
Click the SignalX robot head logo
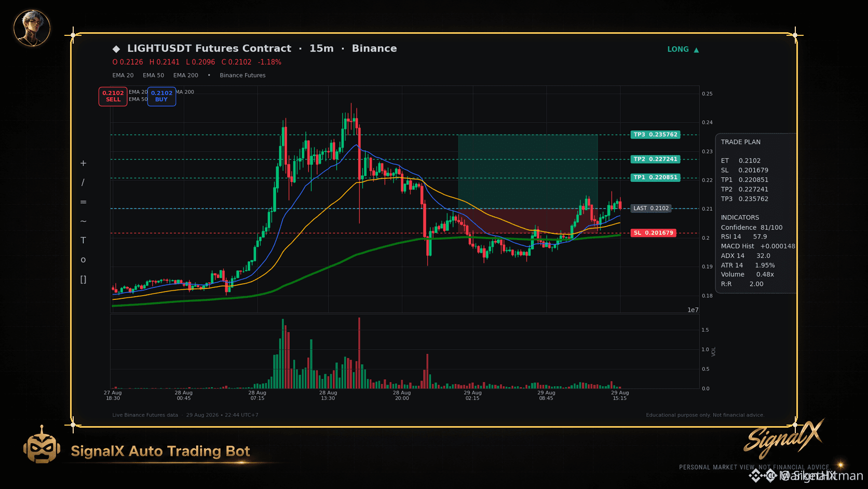pos(42,445)
